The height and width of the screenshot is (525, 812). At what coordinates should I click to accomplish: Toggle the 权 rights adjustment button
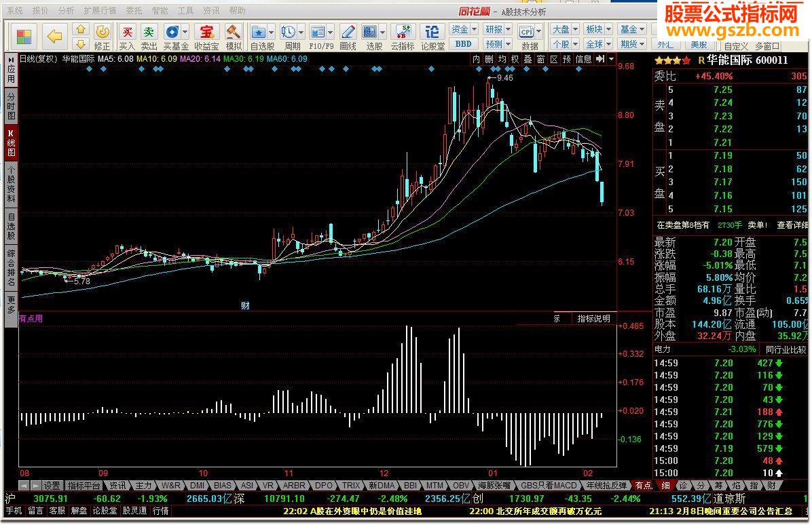coord(515,60)
